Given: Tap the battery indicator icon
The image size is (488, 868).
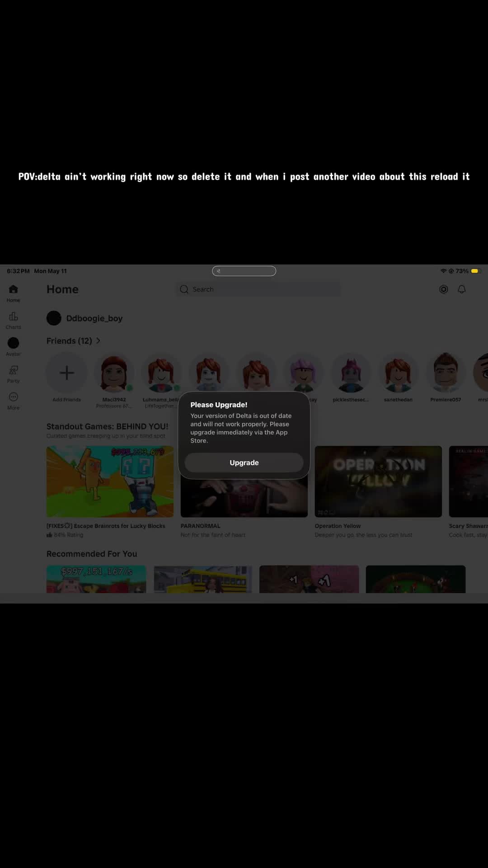Looking at the screenshot, I should tap(475, 271).
